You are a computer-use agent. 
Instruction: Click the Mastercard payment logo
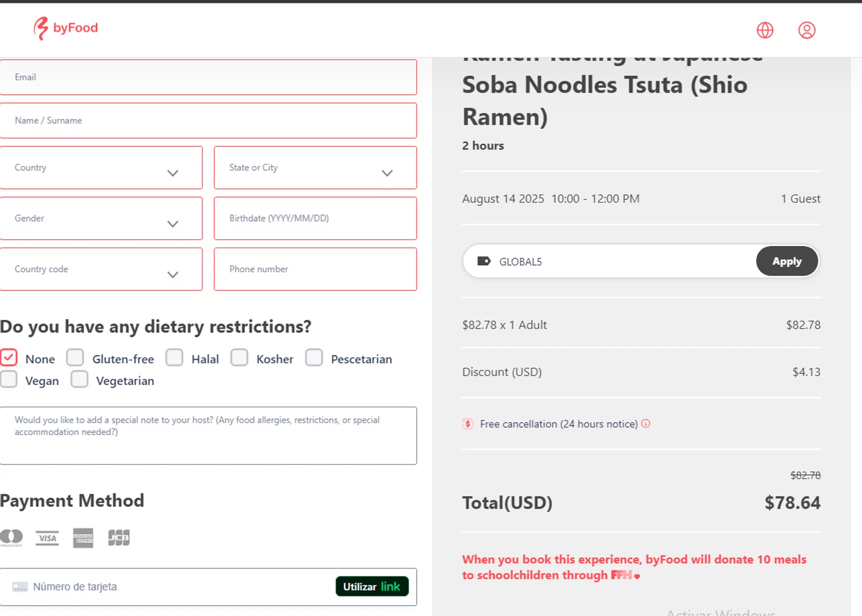point(11,537)
